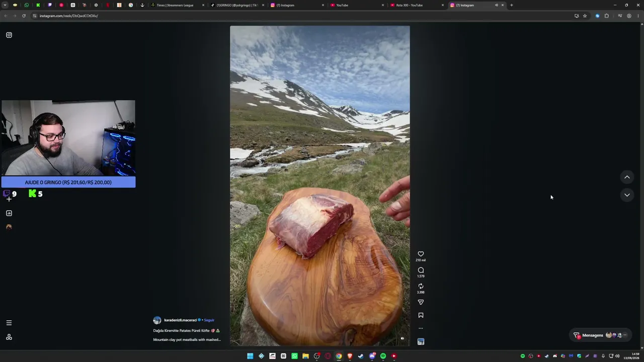Open a new browser tab
644x362 pixels.
point(511,5)
